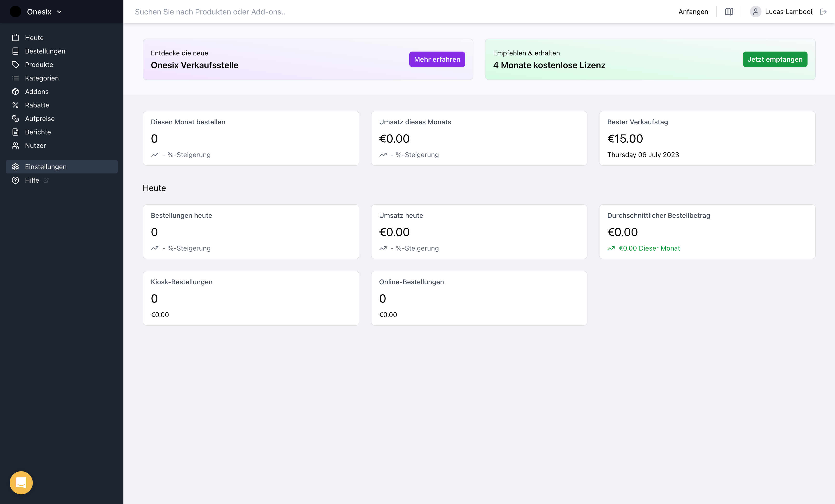
Task: Click Thursday 06 July 2023 date
Action: click(x=643, y=155)
